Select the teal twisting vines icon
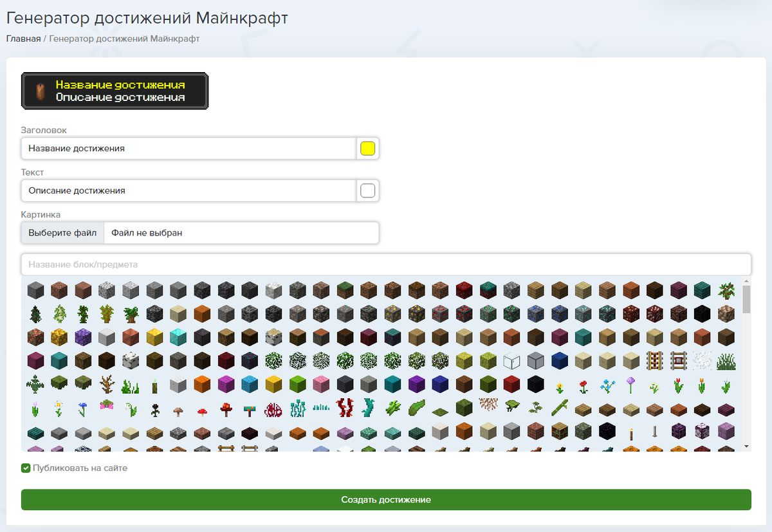Image resolution: width=772 pixels, height=532 pixels. click(x=368, y=408)
